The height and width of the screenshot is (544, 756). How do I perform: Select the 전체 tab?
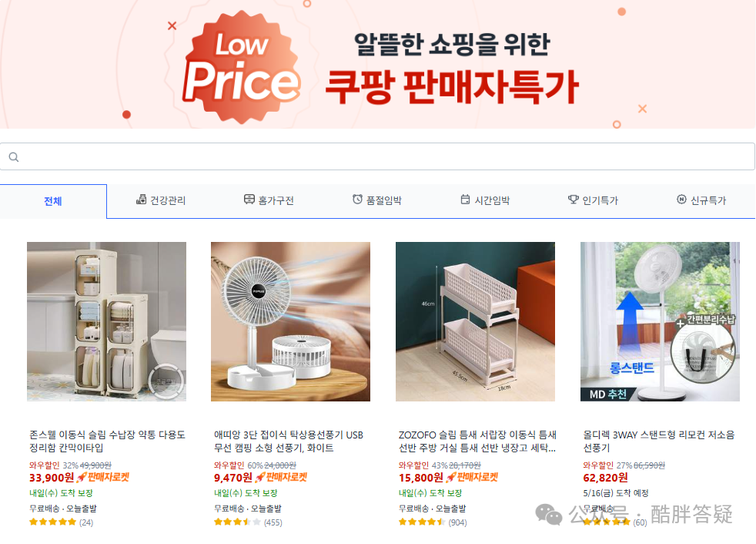click(53, 201)
